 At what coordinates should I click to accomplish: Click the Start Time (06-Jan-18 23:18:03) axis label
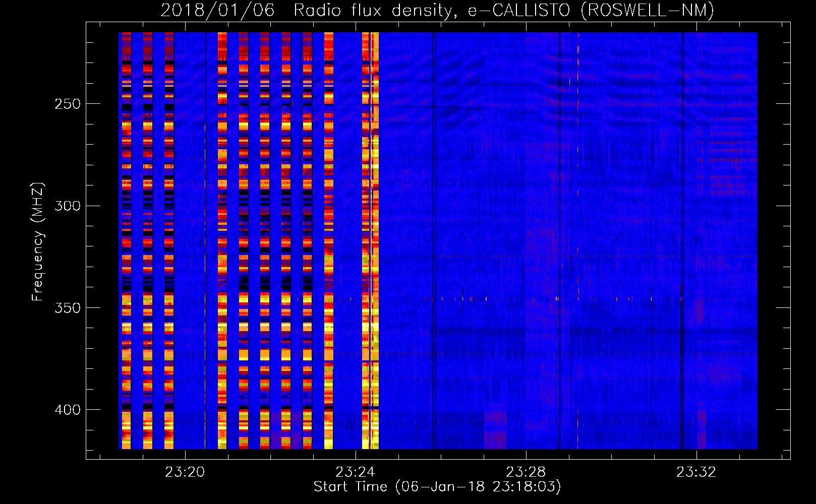pyautogui.click(x=437, y=487)
